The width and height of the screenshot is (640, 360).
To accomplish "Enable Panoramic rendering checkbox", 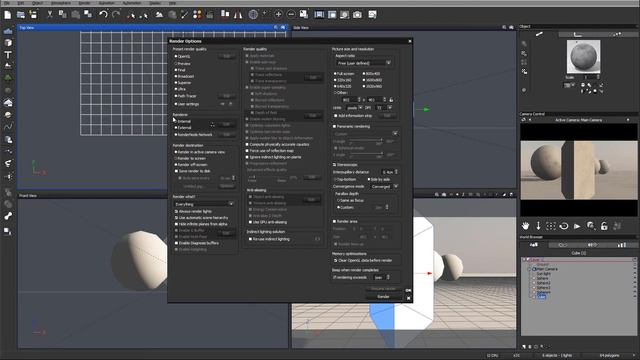I will tap(335, 127).
